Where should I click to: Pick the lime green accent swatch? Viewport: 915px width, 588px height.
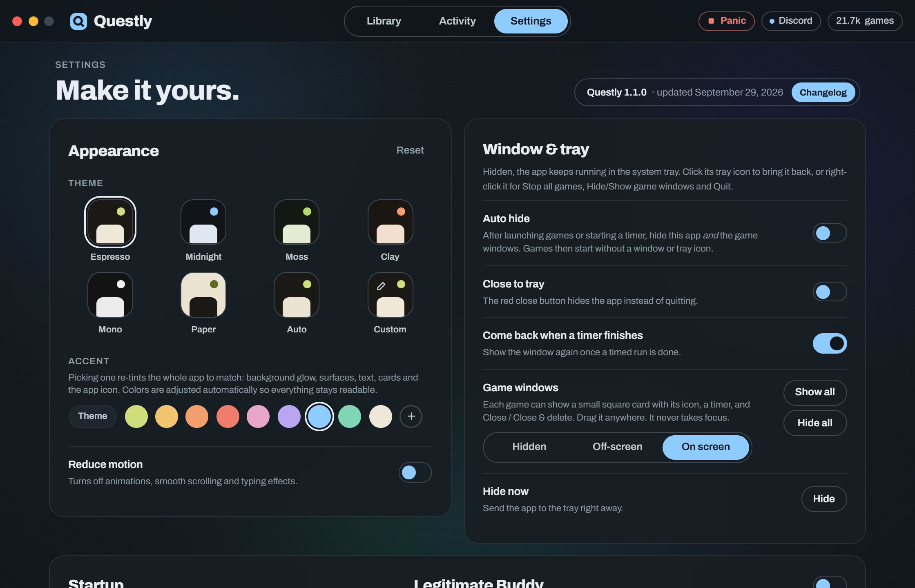click(136, 416)
